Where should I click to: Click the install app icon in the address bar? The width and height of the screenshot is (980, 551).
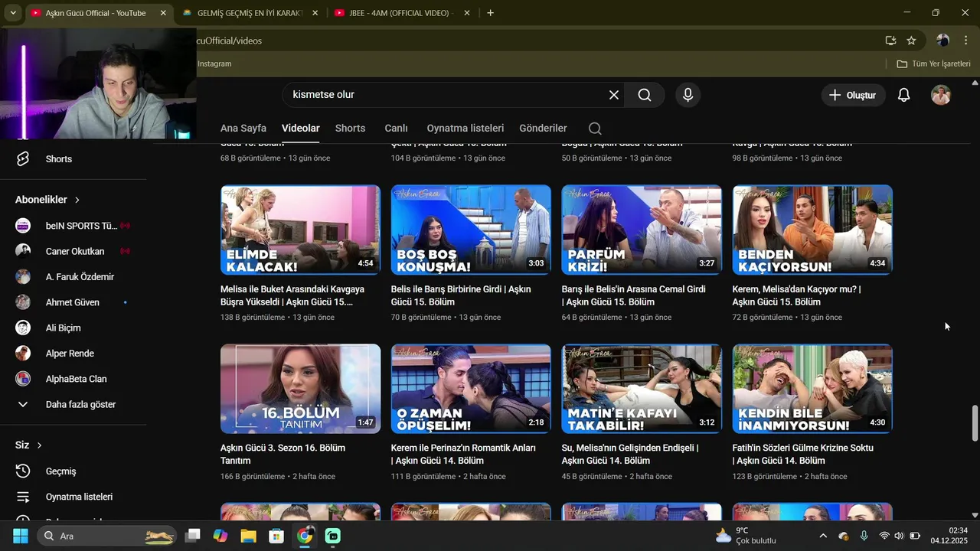(x=890, y=41)
